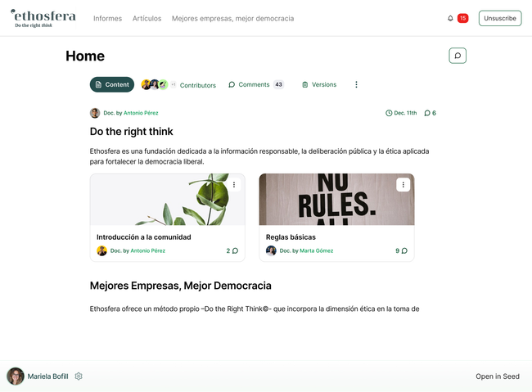Open the comments panel button beside Home
This screenshot has height=392, width=532.
[458, 56]
